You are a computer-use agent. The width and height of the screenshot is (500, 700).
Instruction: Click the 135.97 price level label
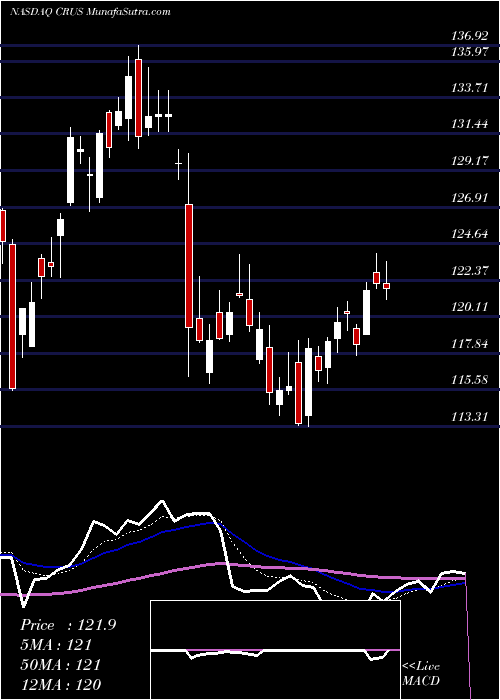[469, 51]
